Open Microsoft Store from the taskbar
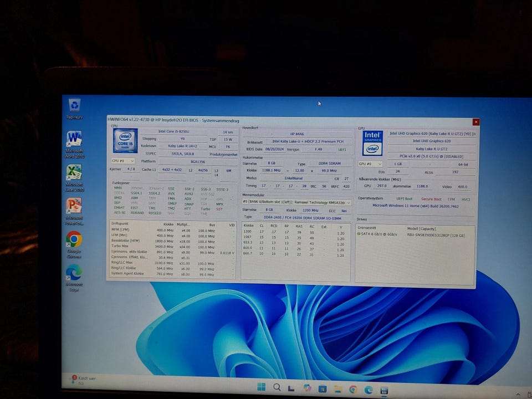 coord(323,389)
